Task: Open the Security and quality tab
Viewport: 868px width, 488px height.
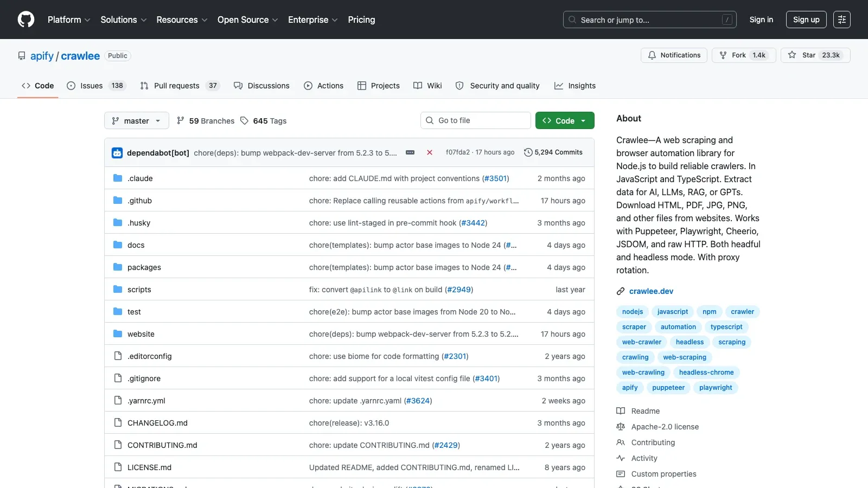Action: [497, 86]
